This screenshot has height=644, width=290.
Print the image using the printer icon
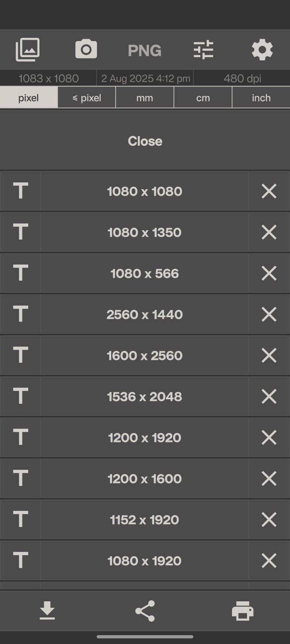tap(242, 611)
